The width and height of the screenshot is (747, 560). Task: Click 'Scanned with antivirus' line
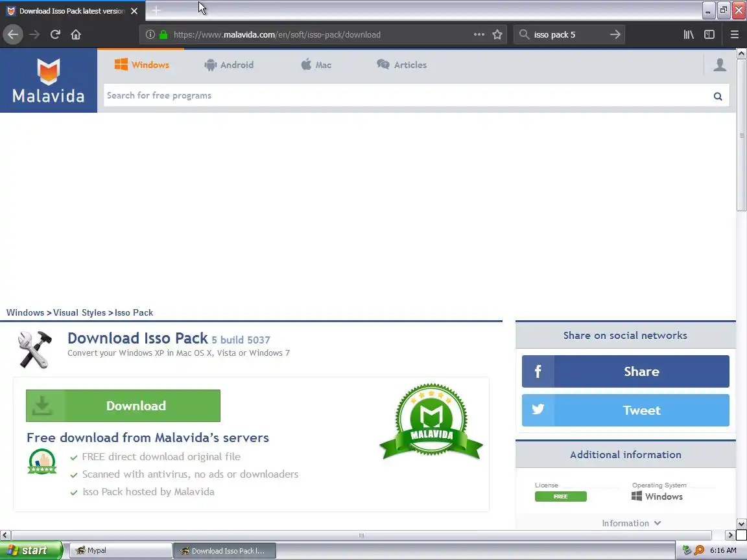pos(190,474)
